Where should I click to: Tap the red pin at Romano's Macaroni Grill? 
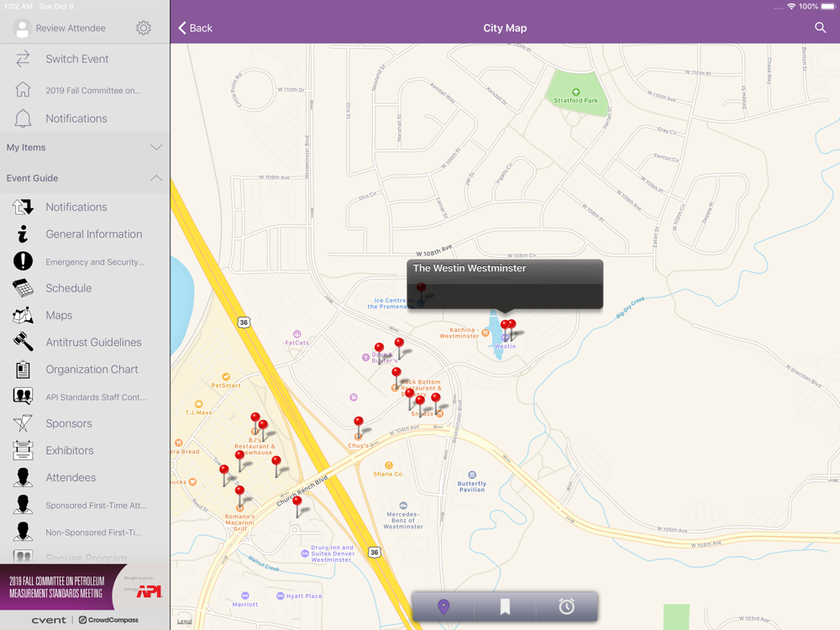click(240, 491)
